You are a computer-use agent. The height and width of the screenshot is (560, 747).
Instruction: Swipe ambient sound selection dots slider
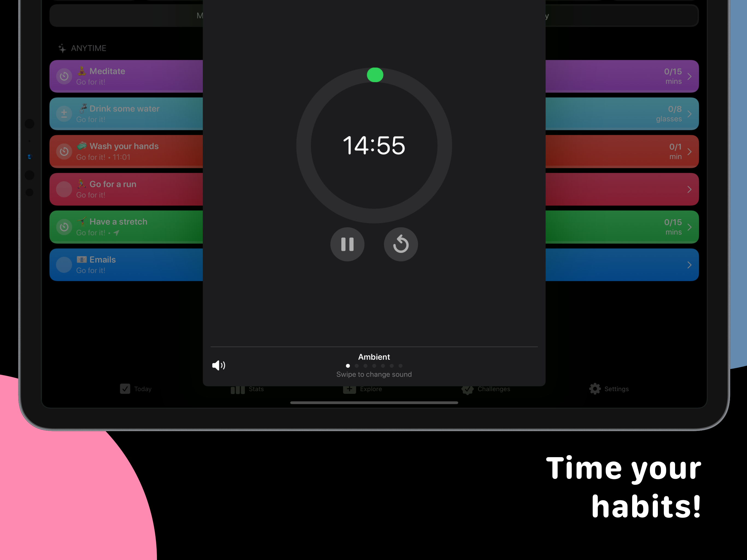pos(373,366)
